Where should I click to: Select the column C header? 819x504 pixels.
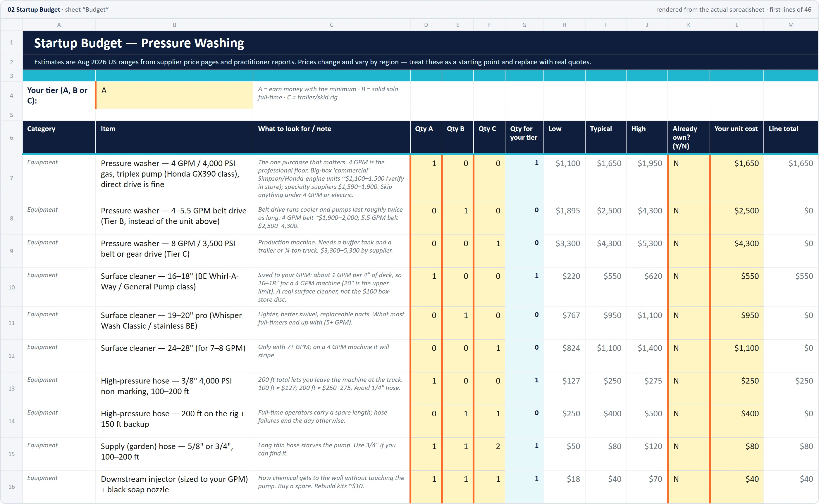tap(331, 25)
